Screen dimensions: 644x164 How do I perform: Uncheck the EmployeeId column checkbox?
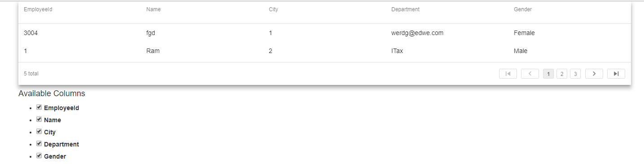point(39,107)
